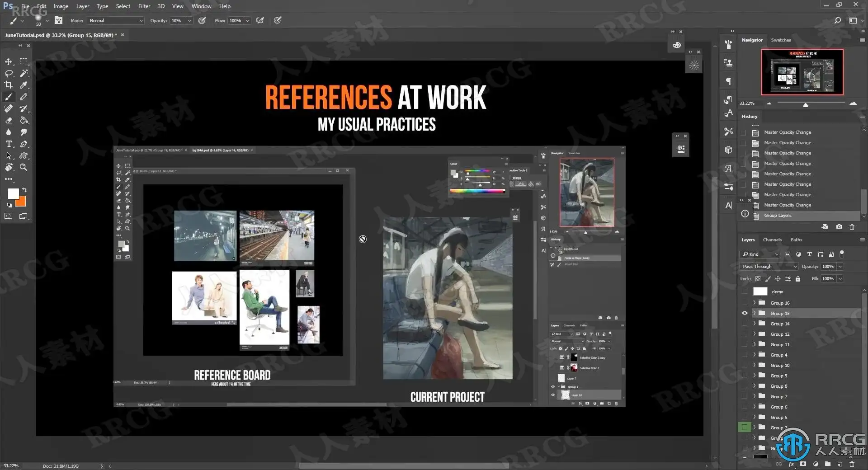Select the Rectangular Marquee tool
The image size is (868, 470).
24,61
